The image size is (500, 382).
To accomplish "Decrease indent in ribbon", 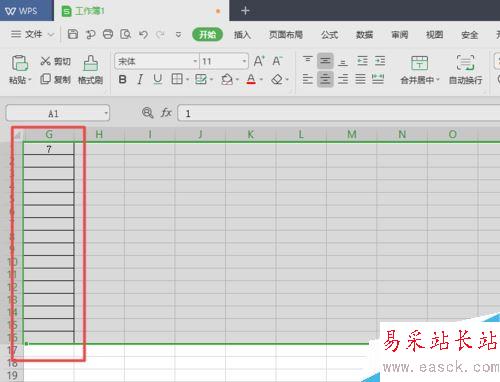I will (362, 61).
